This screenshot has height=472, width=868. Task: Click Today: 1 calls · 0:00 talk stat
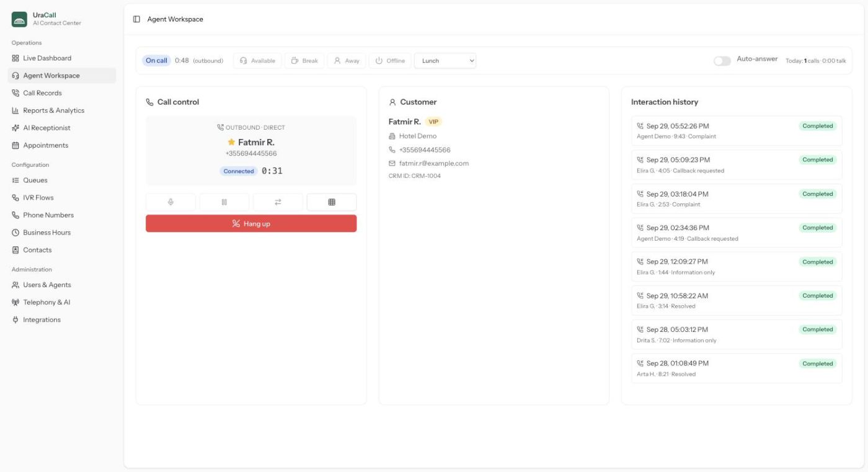click(815, 61)
